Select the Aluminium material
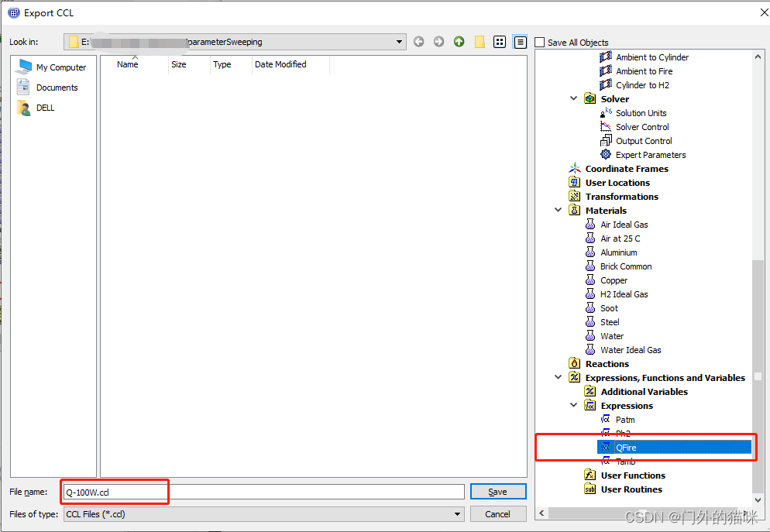 [619, 252]
